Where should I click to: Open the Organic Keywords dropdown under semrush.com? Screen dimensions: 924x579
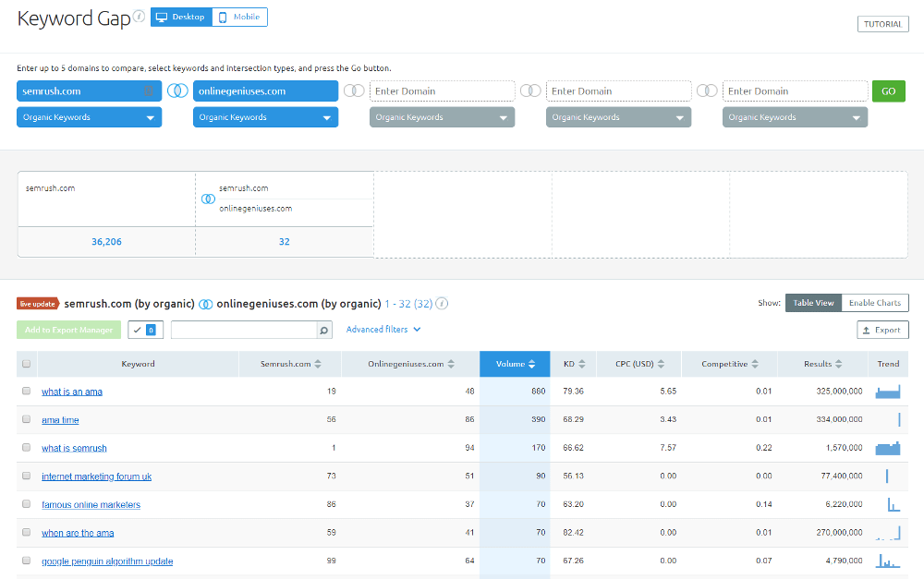coord(89,116)
